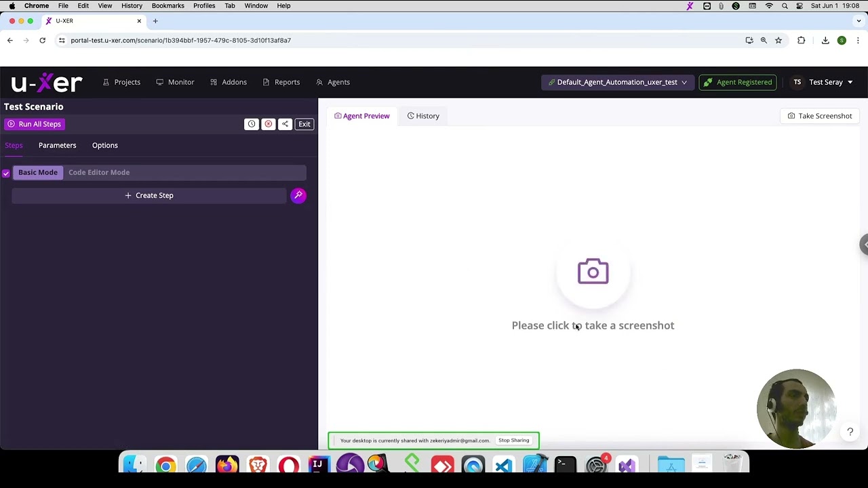Select the History tab in preview panel
This screenshot has width=868, height=488.
pyautogui.click(x=423, y=116)
